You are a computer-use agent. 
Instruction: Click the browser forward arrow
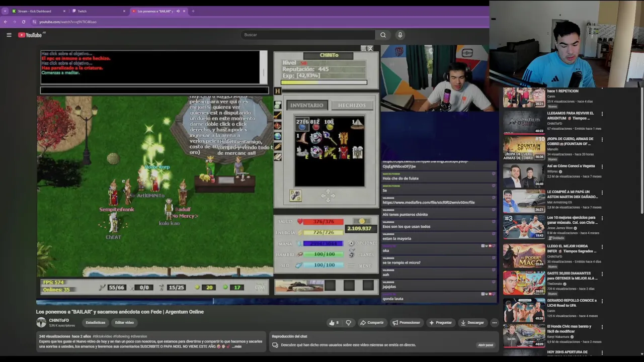[14, 22]
